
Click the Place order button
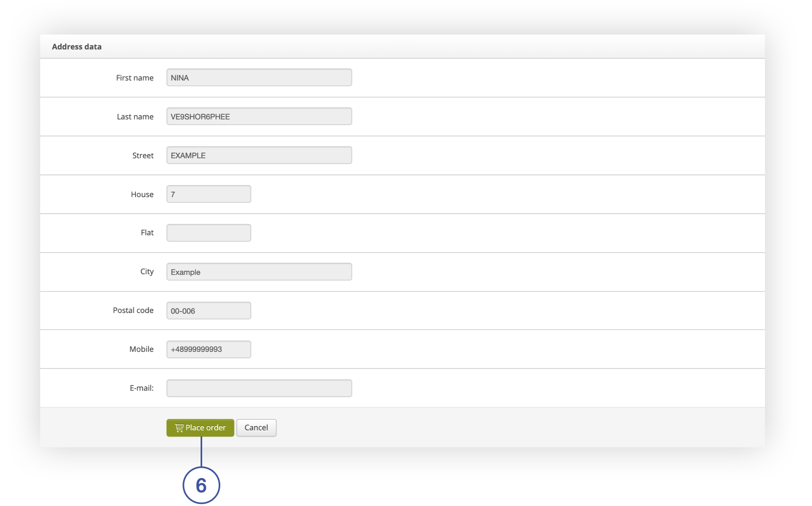200,428
